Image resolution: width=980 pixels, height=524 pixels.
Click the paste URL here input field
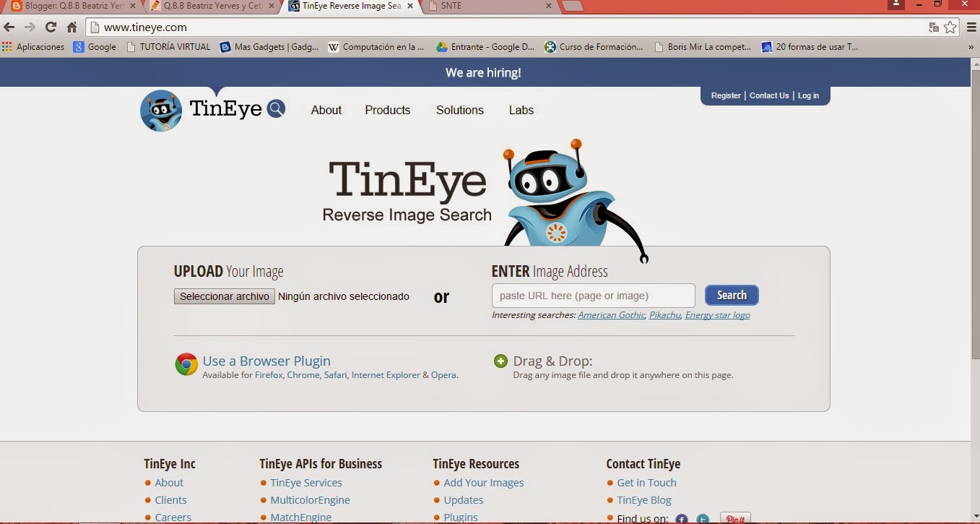pos(594,296)
